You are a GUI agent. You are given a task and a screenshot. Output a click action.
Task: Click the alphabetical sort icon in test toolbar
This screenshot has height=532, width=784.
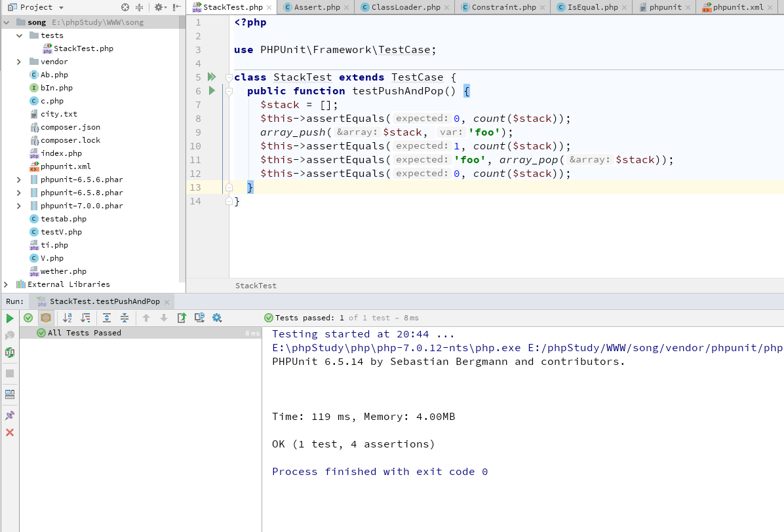(67, 318)
